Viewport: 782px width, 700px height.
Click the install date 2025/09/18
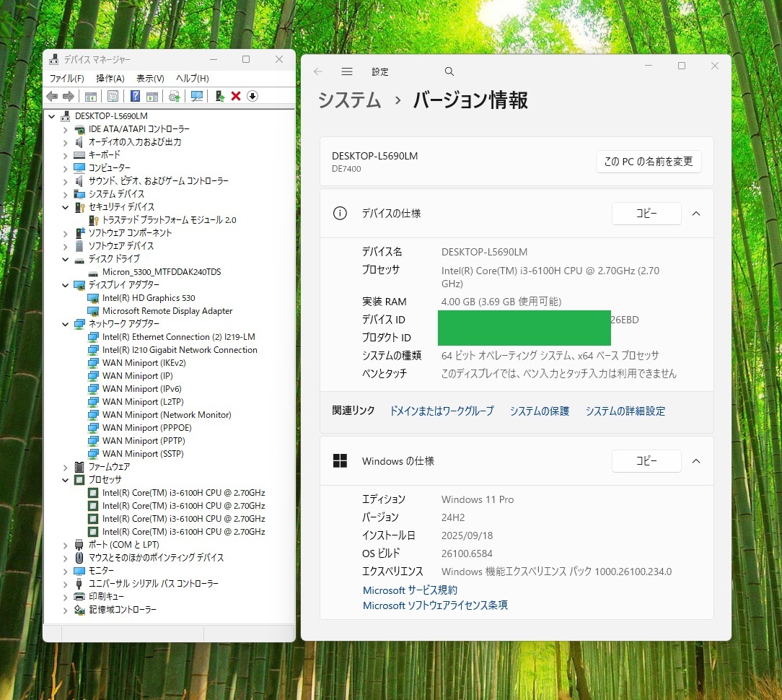(x=467, y=536)
